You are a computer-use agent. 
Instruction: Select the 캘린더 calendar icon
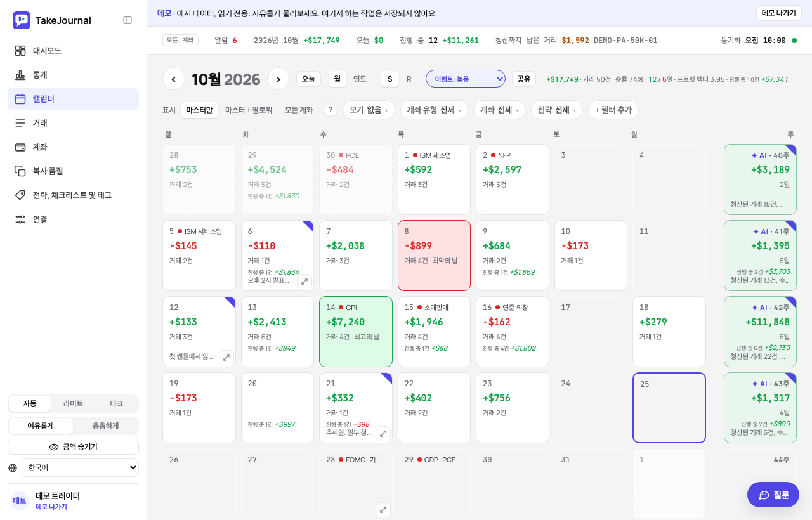click(x=20, y=99)
